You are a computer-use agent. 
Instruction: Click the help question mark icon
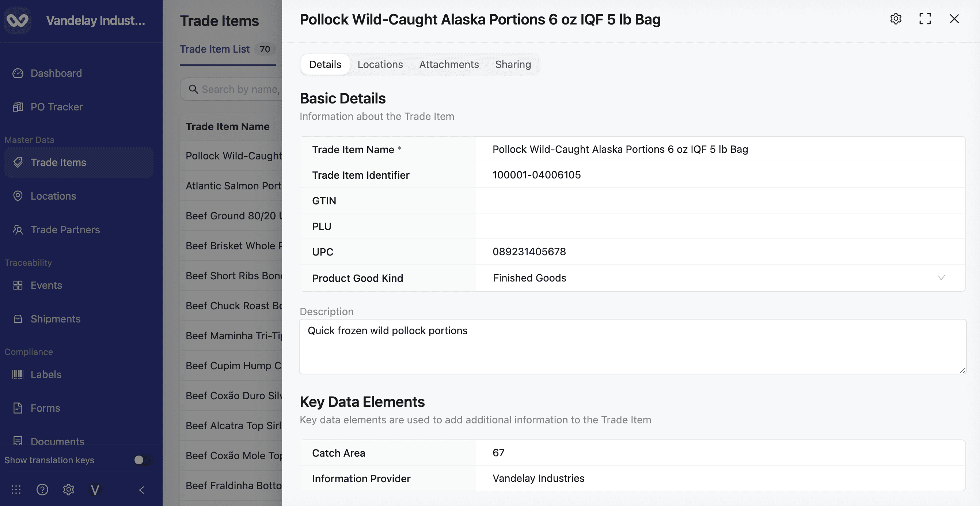[42, 489]
